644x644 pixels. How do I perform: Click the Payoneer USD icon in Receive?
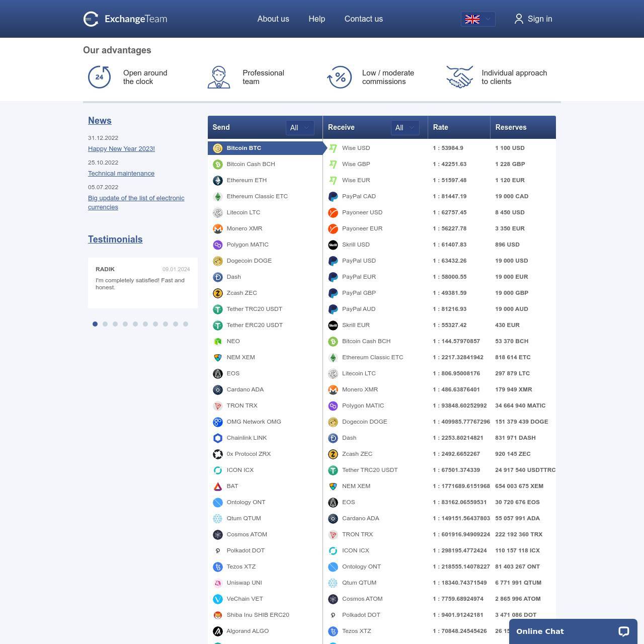[333, 212]
